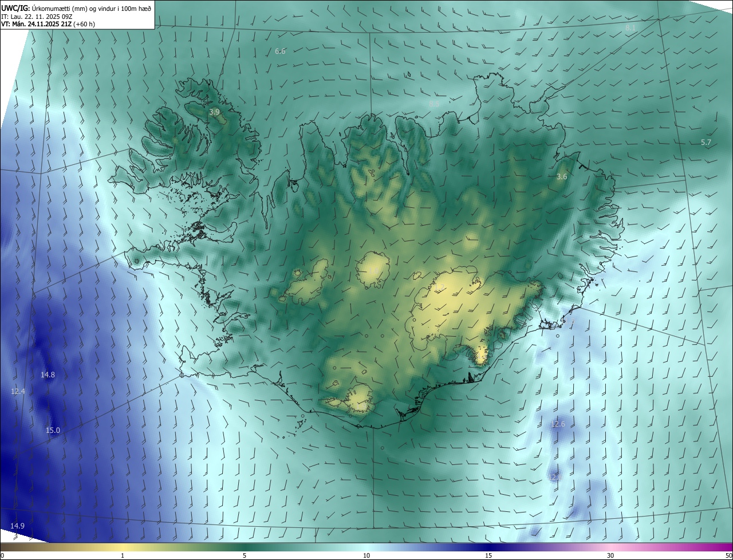
Task: Click the color scale tick label 15
Action: [488, 556]
